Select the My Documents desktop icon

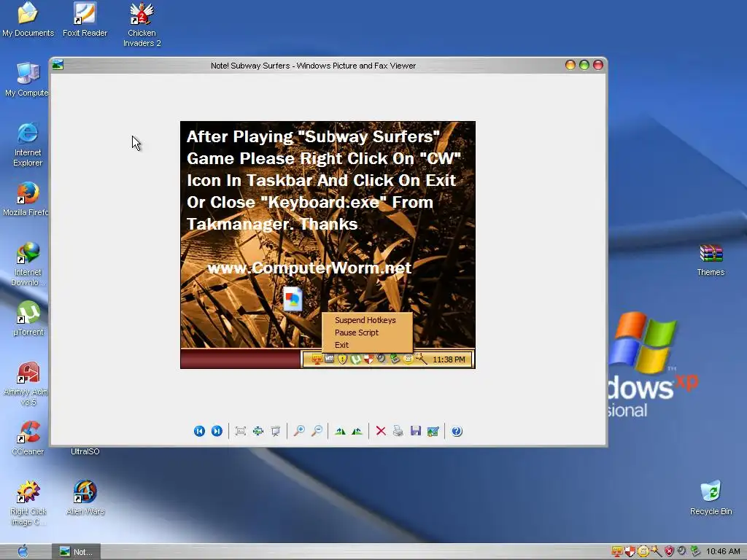(x=28, y=20)
